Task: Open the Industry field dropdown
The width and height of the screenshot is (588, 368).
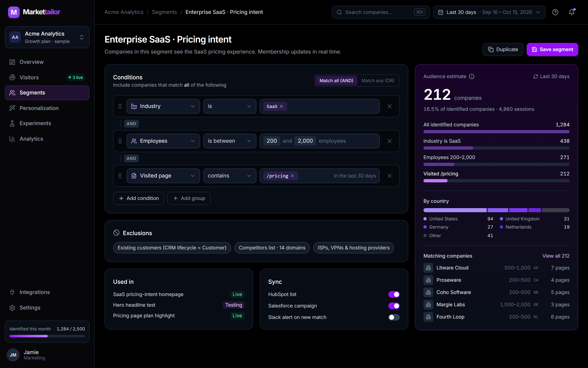Action: tap(163, 106)
